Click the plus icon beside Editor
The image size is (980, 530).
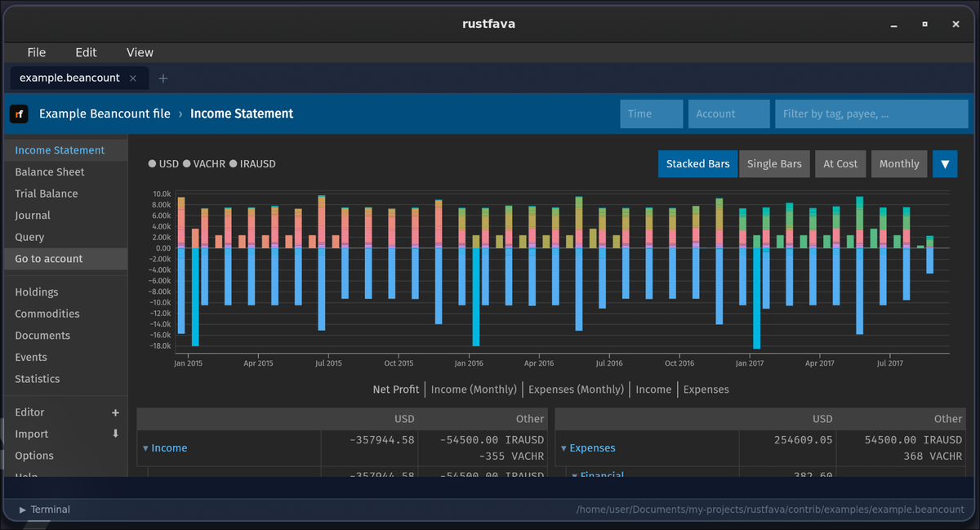[x=115, y=412]
